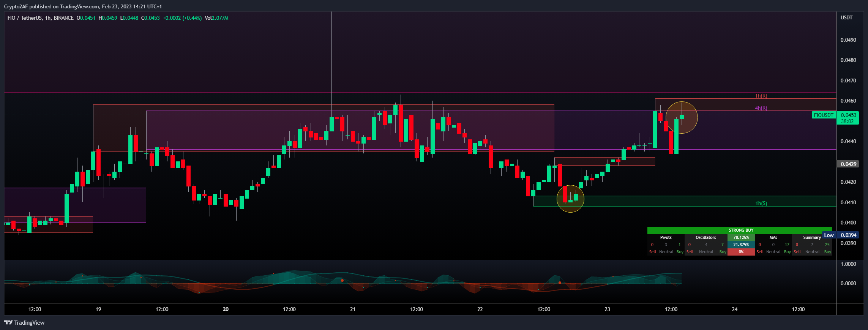
Task: Click the date label 21 on time axis
Action: [353, 309]
